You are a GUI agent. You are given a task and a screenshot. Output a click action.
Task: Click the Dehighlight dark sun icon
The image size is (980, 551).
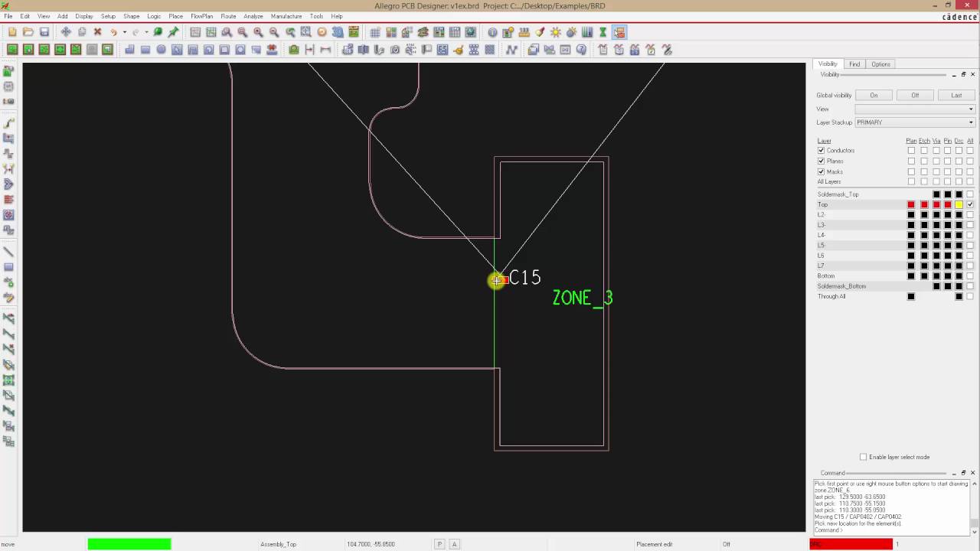point(571,32)
